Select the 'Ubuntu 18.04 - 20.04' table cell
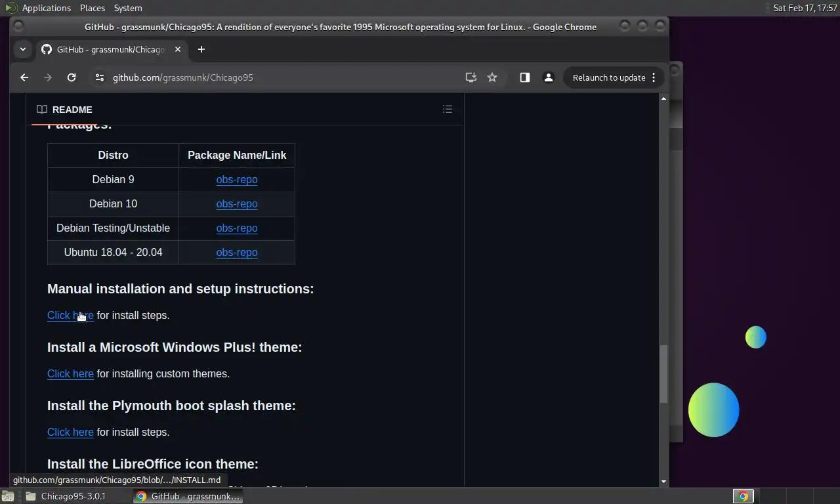 [113, 252]
